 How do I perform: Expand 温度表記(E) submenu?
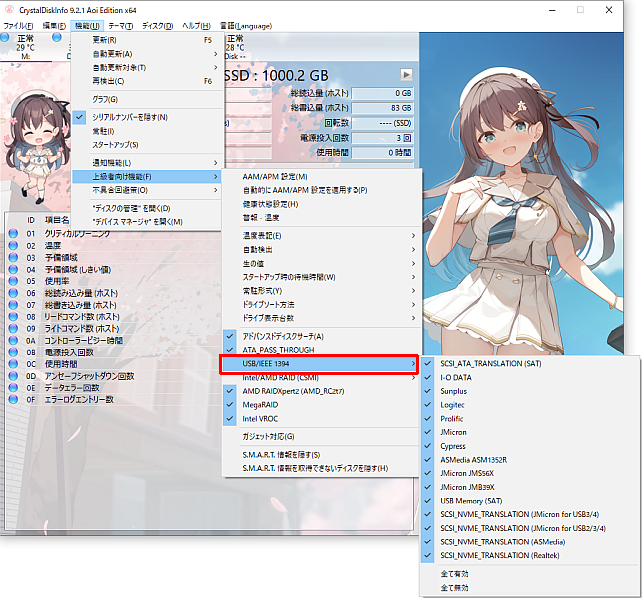pos(321,235)
